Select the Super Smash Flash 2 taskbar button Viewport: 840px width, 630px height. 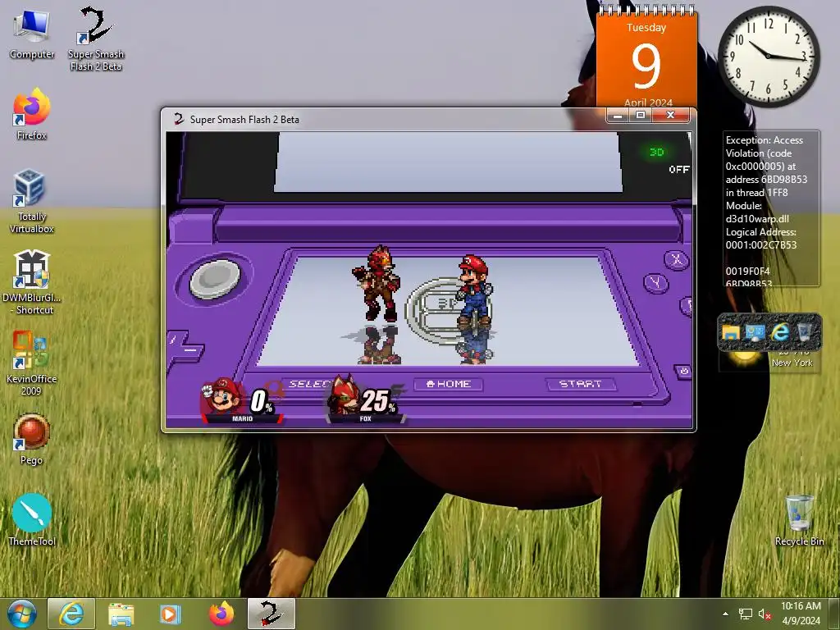[271, 614]
